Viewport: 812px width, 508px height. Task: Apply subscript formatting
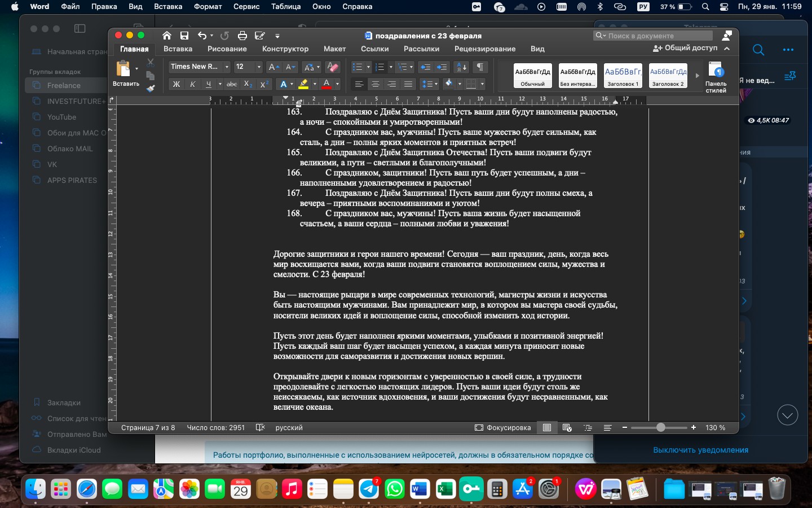248,84
